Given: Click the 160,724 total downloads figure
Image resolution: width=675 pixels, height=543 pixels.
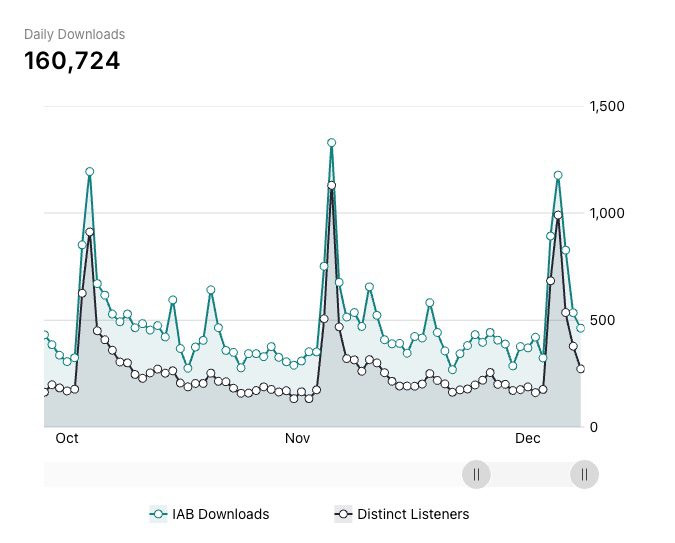Looking at the screenshot, I should pyautogui.click(x=72, y=61).
